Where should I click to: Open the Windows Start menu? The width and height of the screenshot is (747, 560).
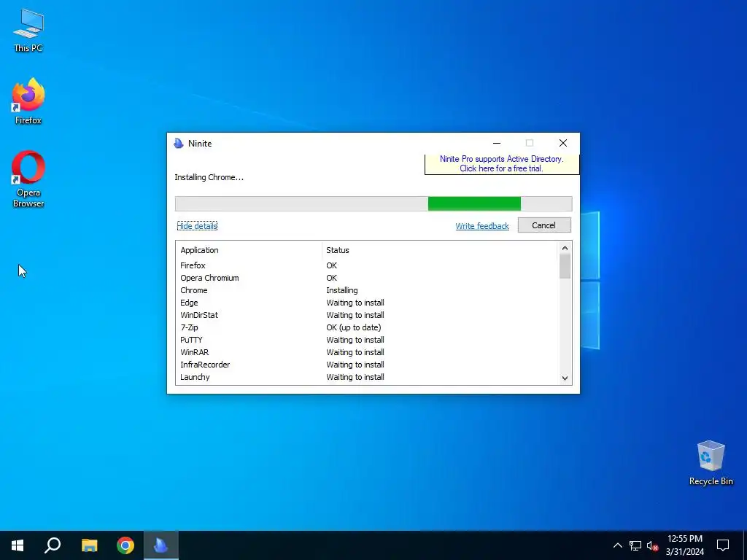(x=18, y=545)
